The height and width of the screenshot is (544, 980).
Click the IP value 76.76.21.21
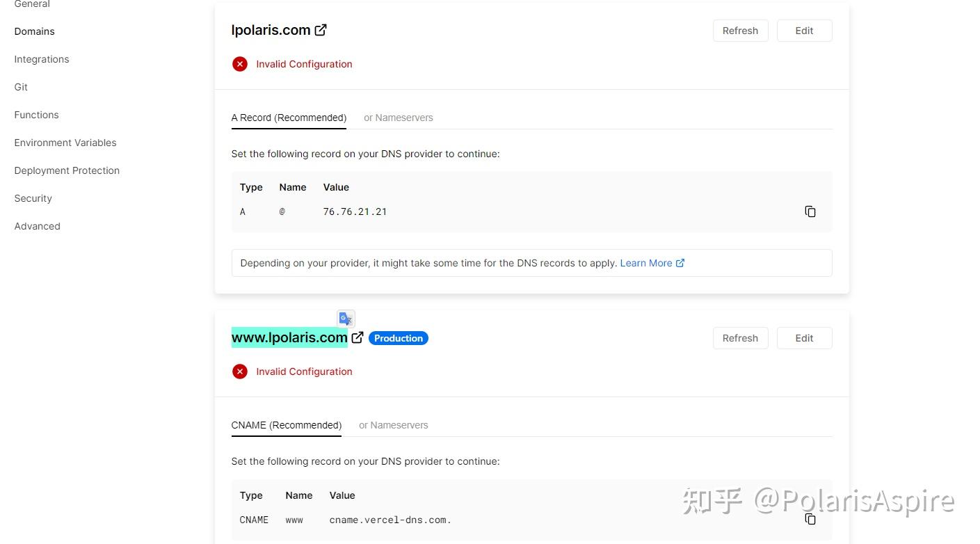pyautogui.click(x=355, y=211)
